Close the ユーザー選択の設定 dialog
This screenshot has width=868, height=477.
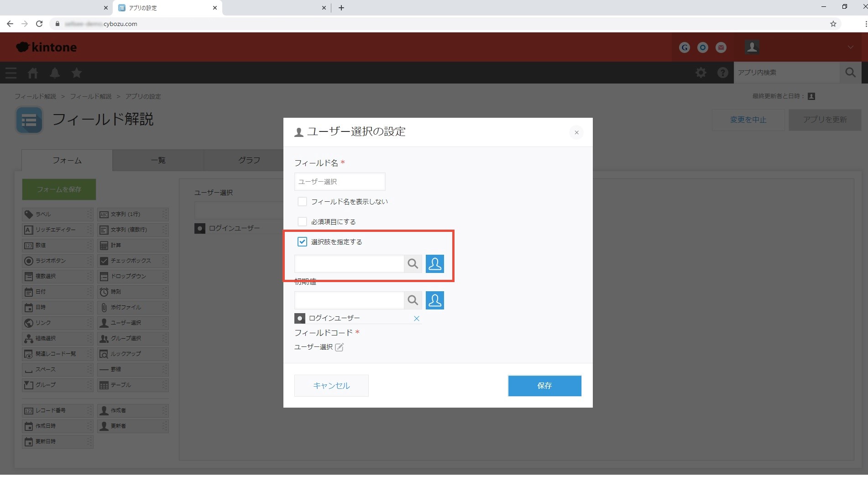pos(576,133)
